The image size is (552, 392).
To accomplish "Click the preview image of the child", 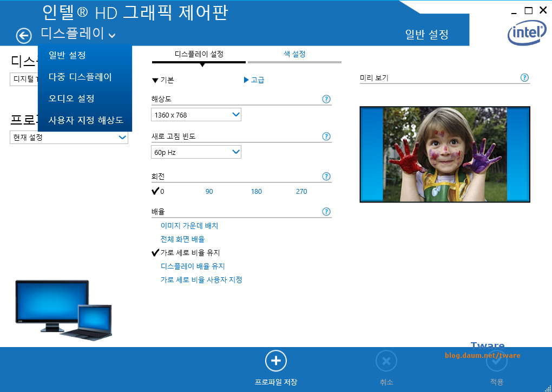I will [445, 154].
